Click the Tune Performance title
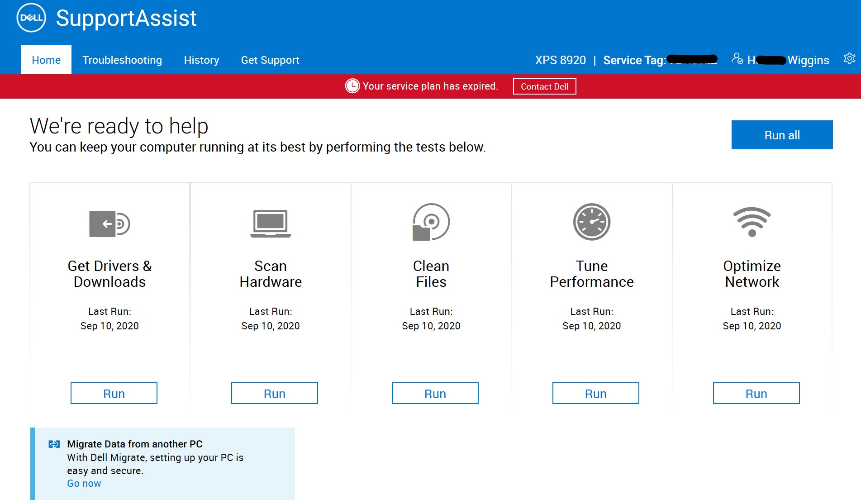The height and width of the screenshot is (504, 861). coord(592,274)
